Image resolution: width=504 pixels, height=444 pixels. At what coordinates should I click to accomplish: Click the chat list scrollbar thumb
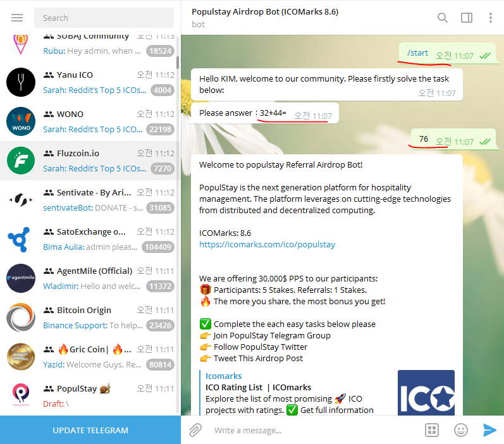(178, 63)
